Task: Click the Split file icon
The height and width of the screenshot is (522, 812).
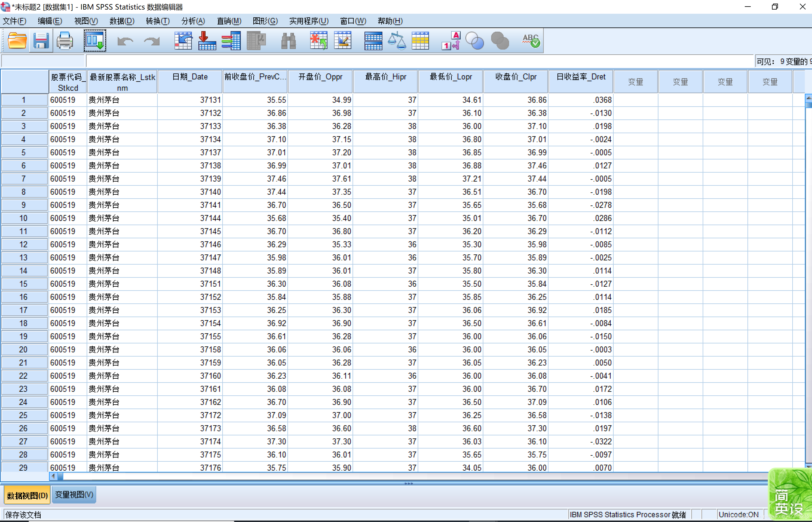Action: [373, 41]
